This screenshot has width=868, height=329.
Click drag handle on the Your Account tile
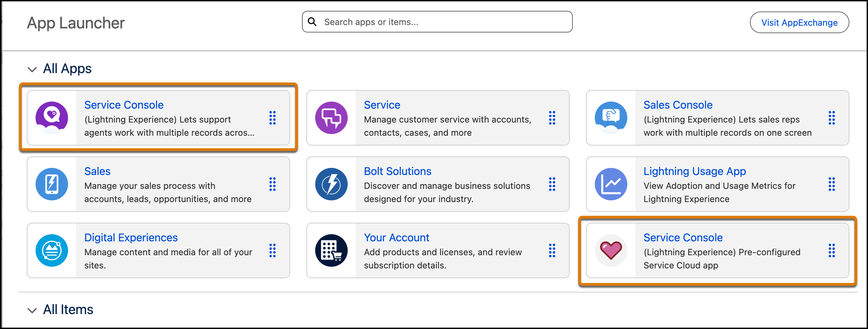552,250
